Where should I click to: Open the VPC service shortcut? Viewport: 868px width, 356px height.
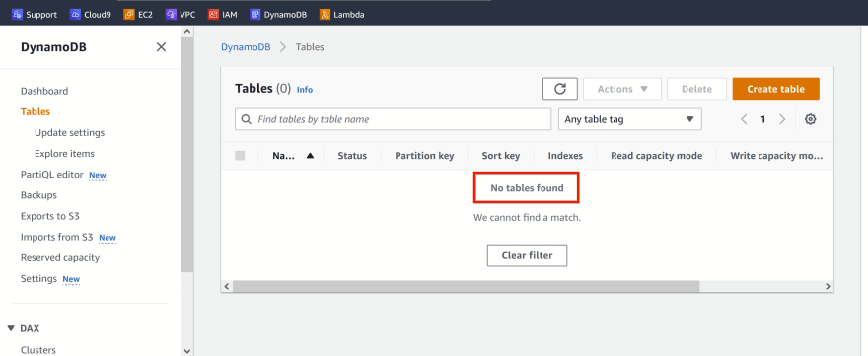tap(181, 15)
